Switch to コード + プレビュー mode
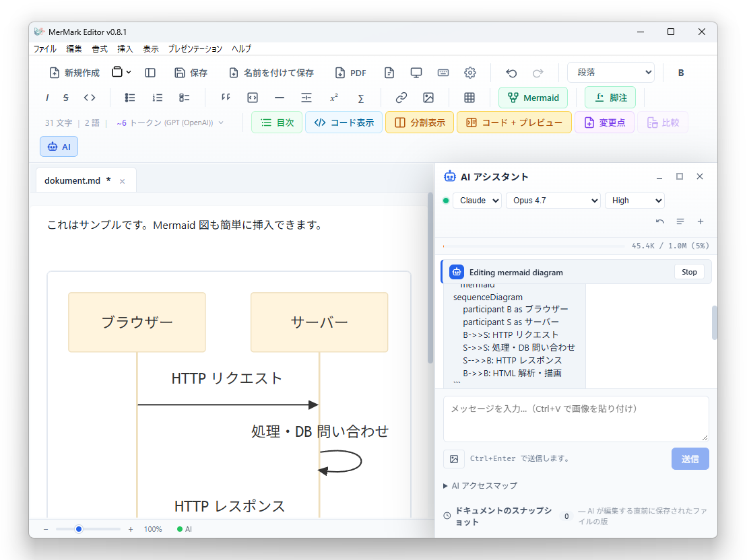The height and width of the screenshot is (560, 747). 514,123
